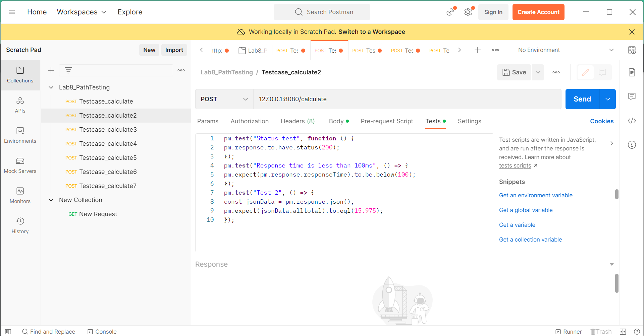
Task: Open the History sidebar panel
Action: tap(20, 226)
